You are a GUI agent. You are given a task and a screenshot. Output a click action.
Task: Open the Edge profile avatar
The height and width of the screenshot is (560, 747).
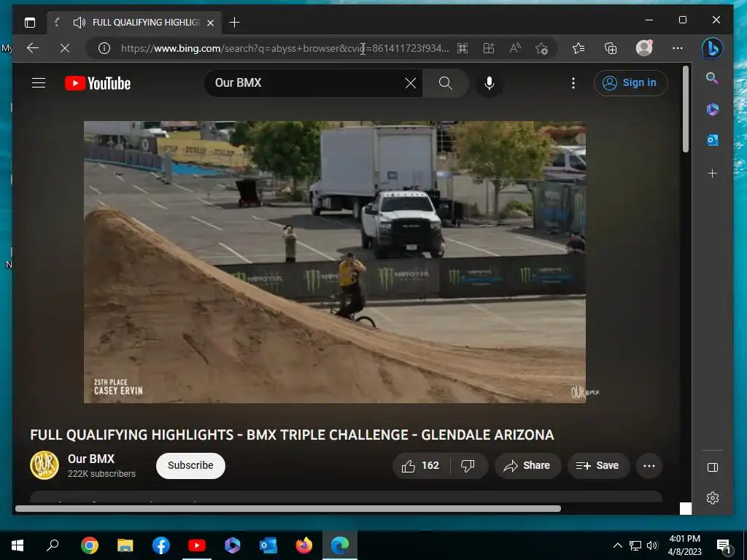click(x=644, y=48)
